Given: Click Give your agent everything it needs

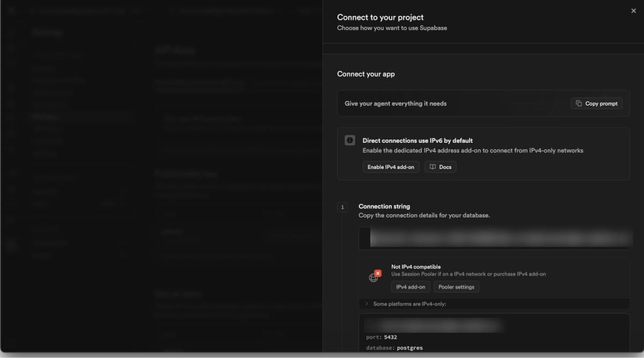Looking at the screenshot, I should 396,104.
